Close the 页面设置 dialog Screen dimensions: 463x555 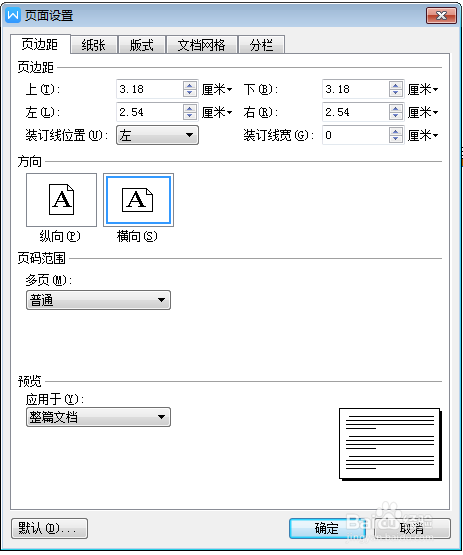(x=441, y=16)
